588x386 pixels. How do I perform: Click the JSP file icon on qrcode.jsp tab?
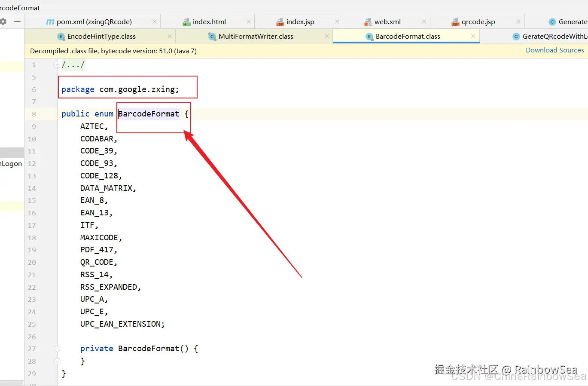455,22
